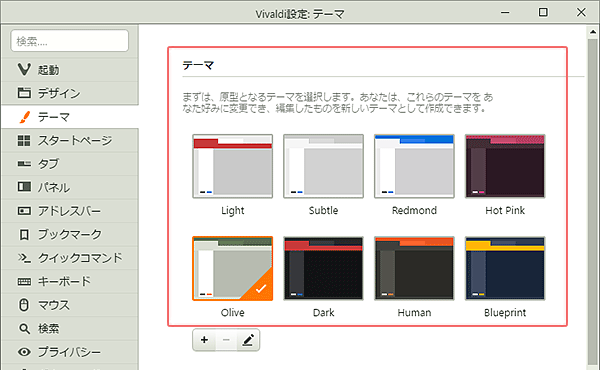Viewport: 600px width, 370px height.
Task: Open the マウス settings section
Action: (70, 305)
